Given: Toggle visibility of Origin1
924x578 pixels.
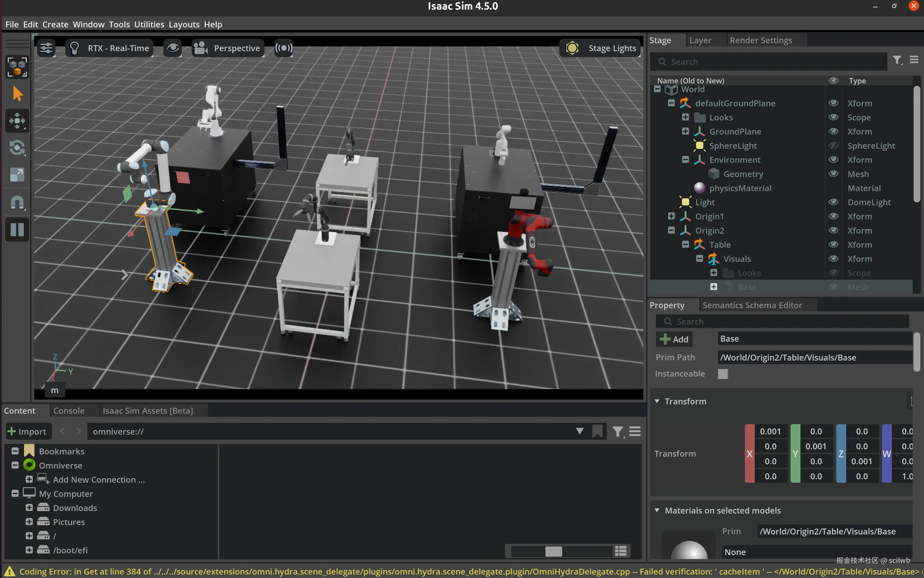Looking at the screenshot, I should click(x=833, y=216).
